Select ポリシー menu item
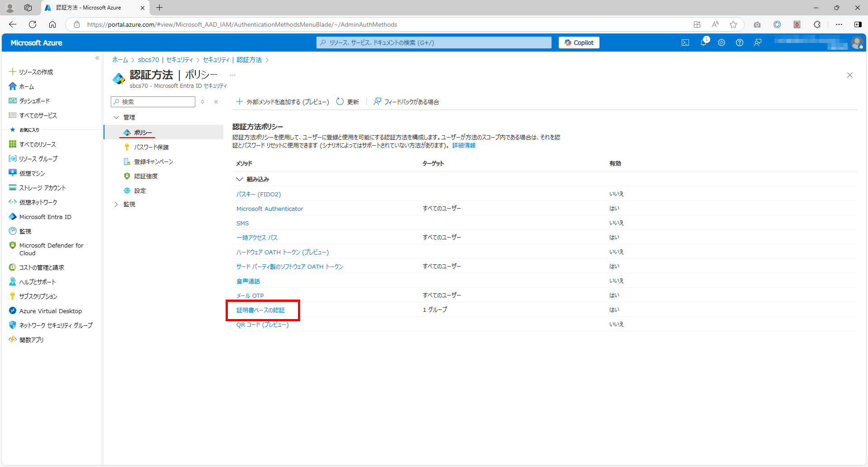 coord(164,133)
